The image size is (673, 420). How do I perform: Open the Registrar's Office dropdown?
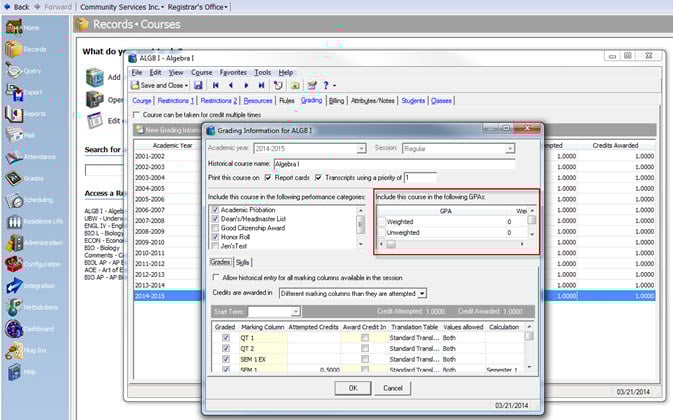coord(197,7)
